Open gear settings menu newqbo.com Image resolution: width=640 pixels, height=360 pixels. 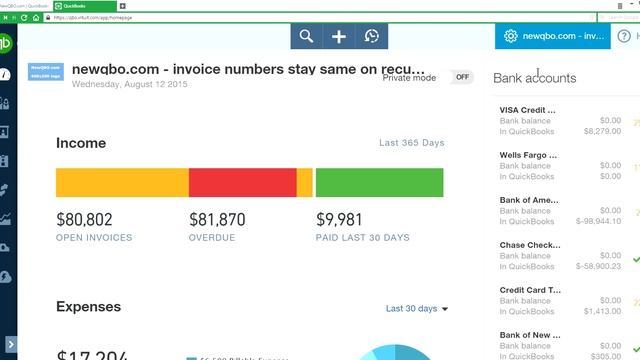point(553,36)
